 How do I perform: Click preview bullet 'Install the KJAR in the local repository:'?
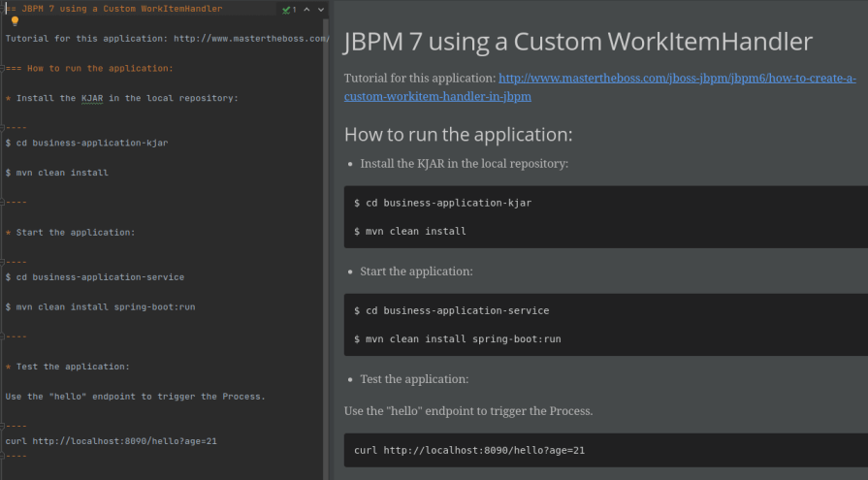coord(464,163)
